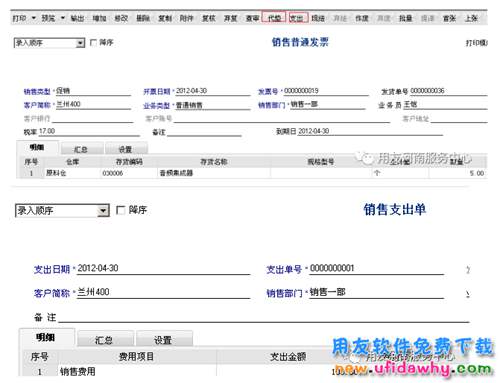Image resolution: width=500 pixels, height=383 pixels.
Task: Select cell 030006 in invoice detail row
Action: pyautogui.click(x=129, y=173)
